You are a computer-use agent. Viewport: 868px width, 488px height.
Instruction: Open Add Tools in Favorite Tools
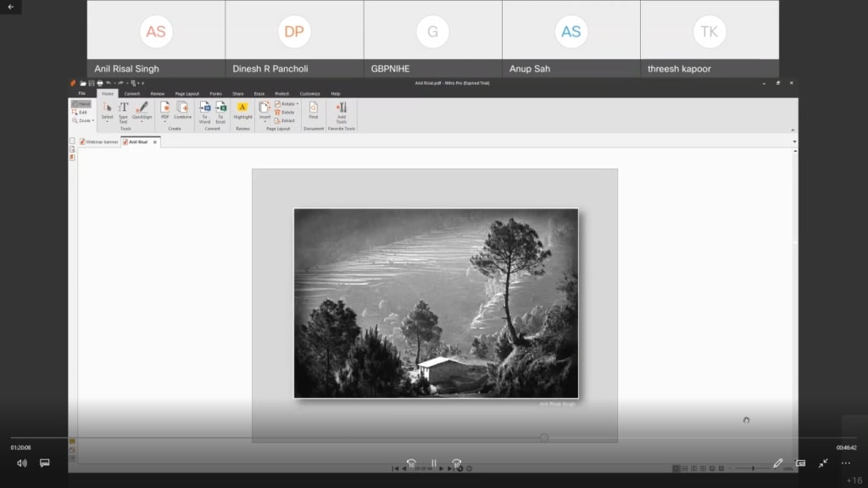(x=342, y=108)
